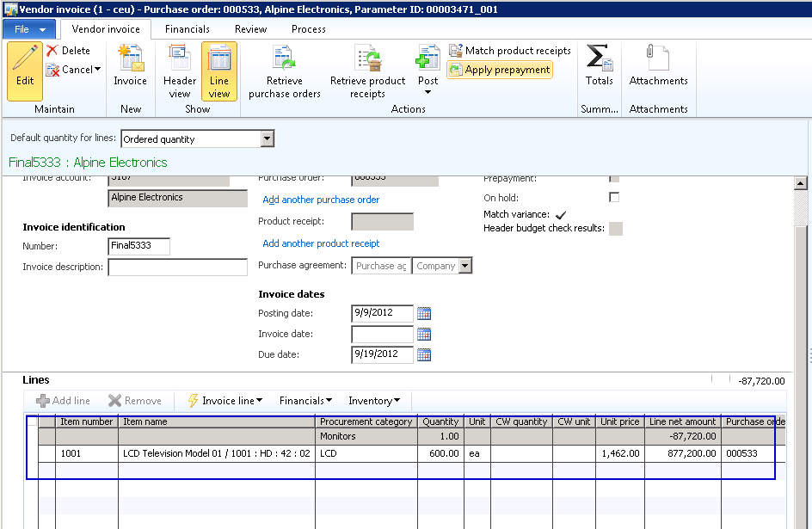Open Attachments paperclip icon

coord(658,59)
